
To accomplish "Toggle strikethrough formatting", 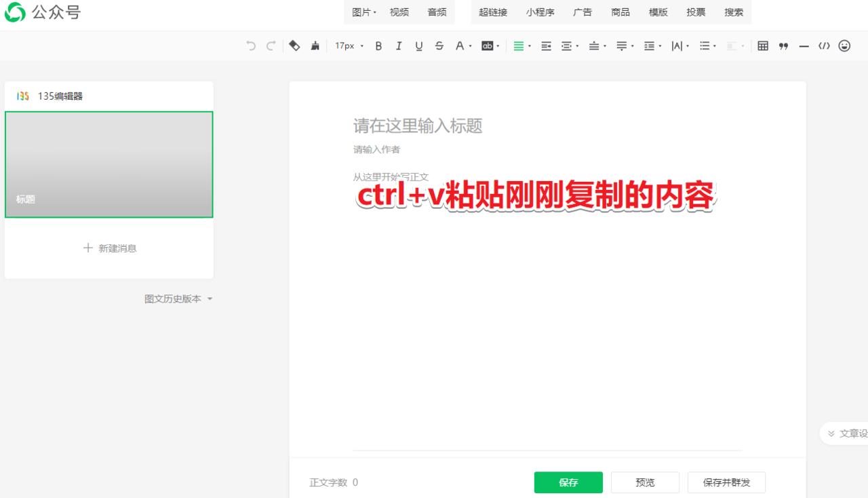I will pyautogui.click(x=439, y=45).
